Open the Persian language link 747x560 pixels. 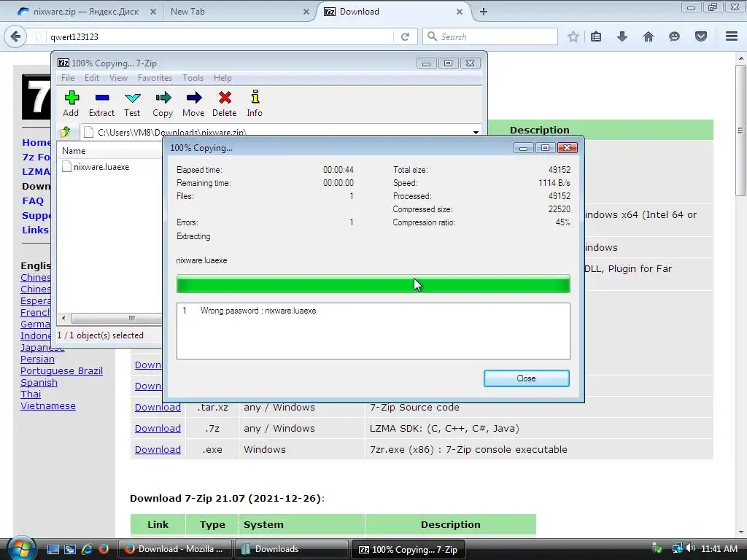[x=37, y=359]
